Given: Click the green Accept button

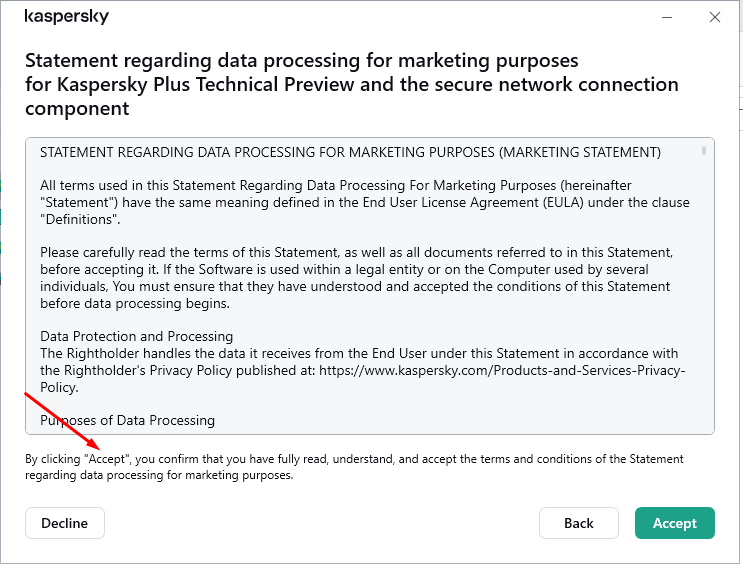Looking at the screenshot, I should coord(674,523).
